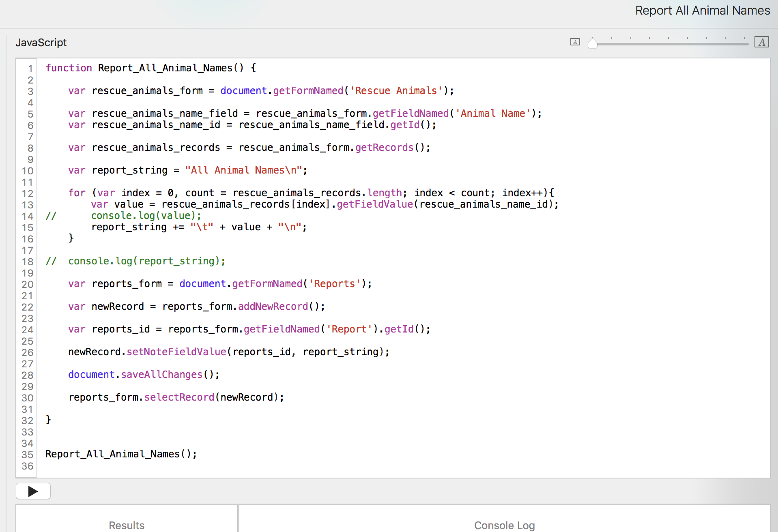Click the Report All Animal Names title
The width and height of the screenshot is (778, 532).
point(702,11)
